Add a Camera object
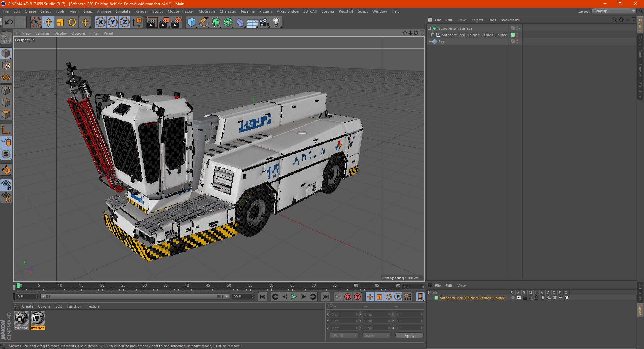 click(x=264, y=22)
